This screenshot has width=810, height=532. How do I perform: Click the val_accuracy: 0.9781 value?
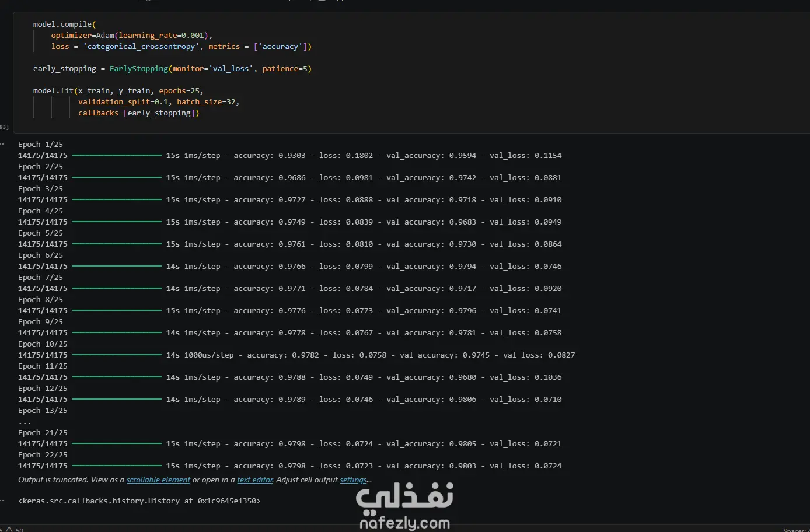(x=431, y=332)
